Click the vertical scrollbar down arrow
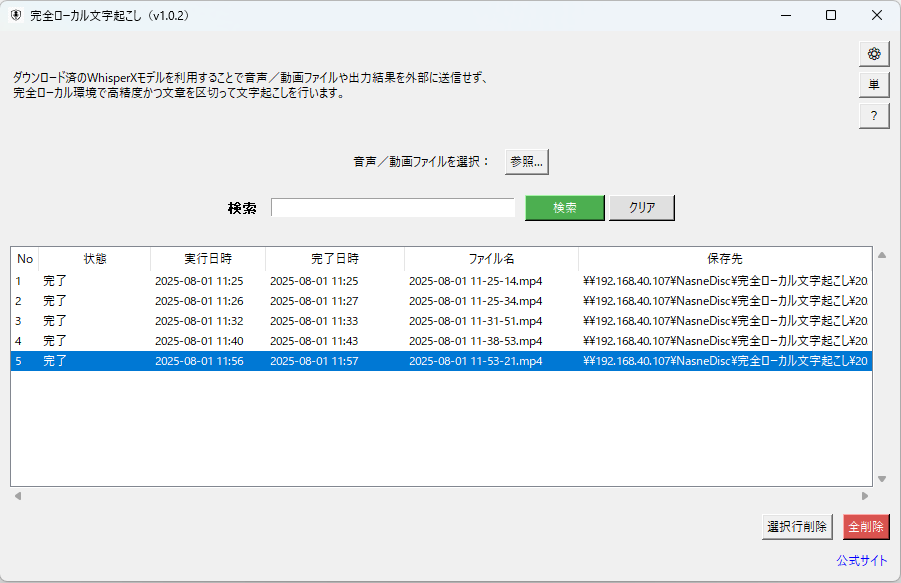This screenshot has width=901, height=583. [881, 478]
